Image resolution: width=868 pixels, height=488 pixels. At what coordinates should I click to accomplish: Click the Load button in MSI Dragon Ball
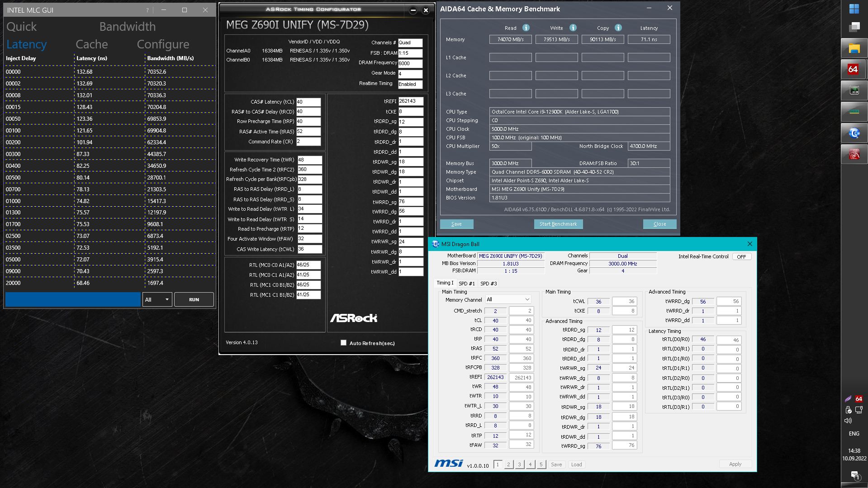click(x=576, y=464)
